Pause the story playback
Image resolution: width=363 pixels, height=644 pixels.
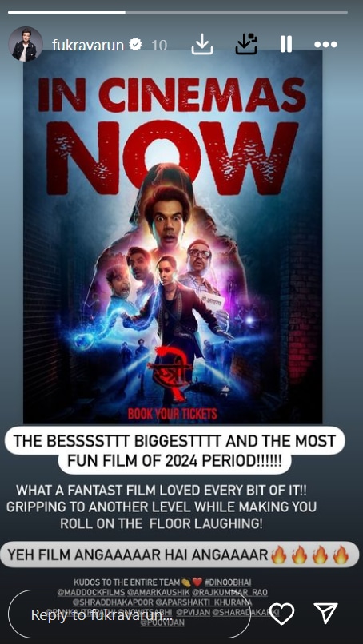(286, 44)
